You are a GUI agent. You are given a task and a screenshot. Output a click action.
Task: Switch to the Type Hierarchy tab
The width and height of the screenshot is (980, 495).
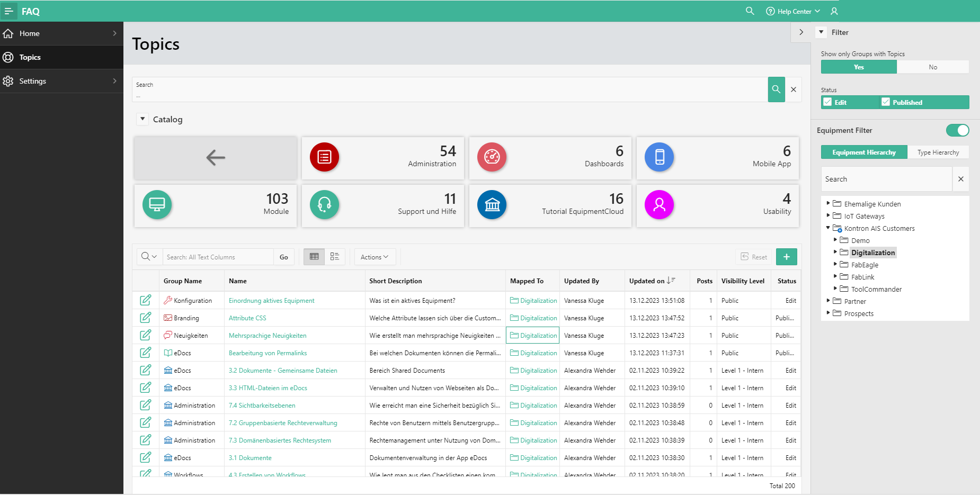[938, 152]
